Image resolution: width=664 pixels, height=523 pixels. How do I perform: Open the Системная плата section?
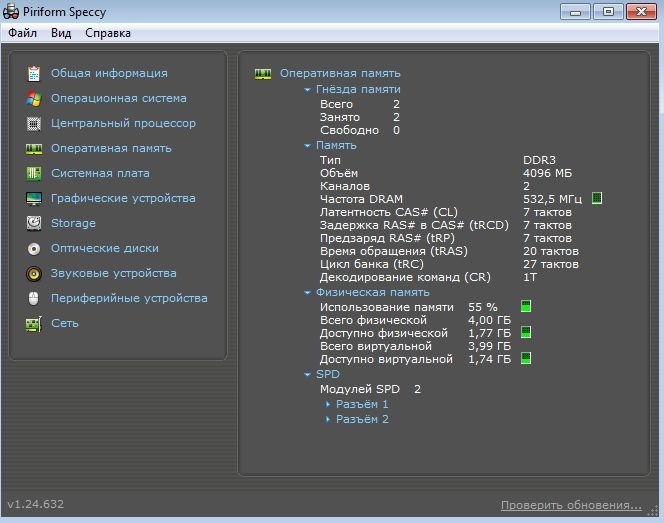pyautogui.click(x=100, y=173)
